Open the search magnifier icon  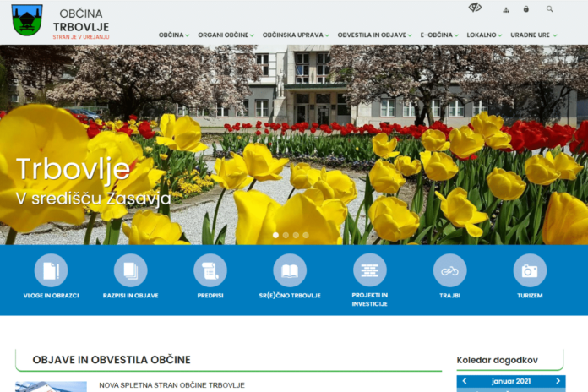(x=549, y=9)
